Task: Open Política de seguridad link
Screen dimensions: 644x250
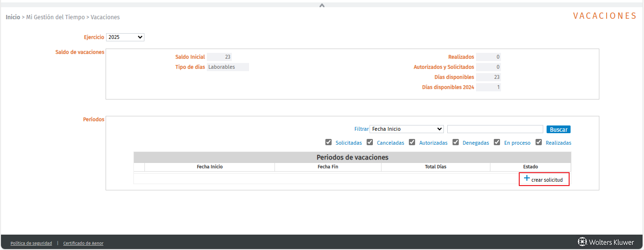Action: [31, 243]
